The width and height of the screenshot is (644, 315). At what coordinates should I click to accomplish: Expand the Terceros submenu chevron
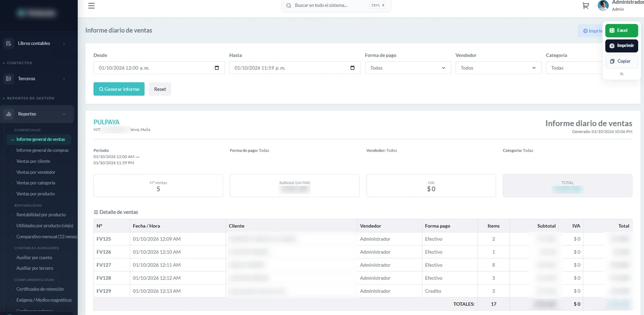tap(64, 79)
